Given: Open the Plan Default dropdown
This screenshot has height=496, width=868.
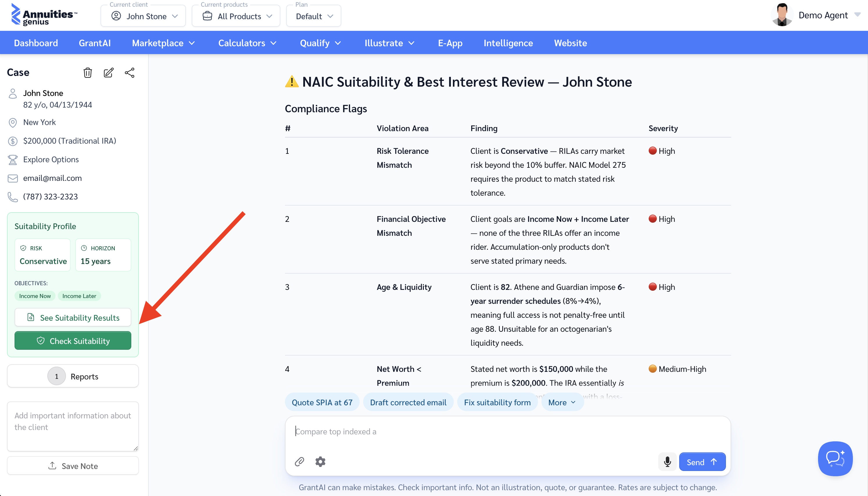Looking at the screenshot, I should pyautogui.click(x=314, y=16).
